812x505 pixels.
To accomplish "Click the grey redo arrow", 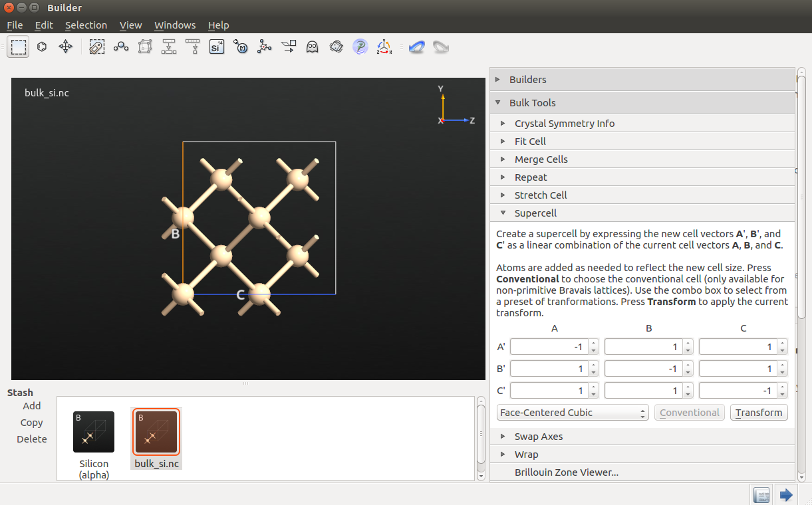I will pyautogui.click(x=440, y=47).
